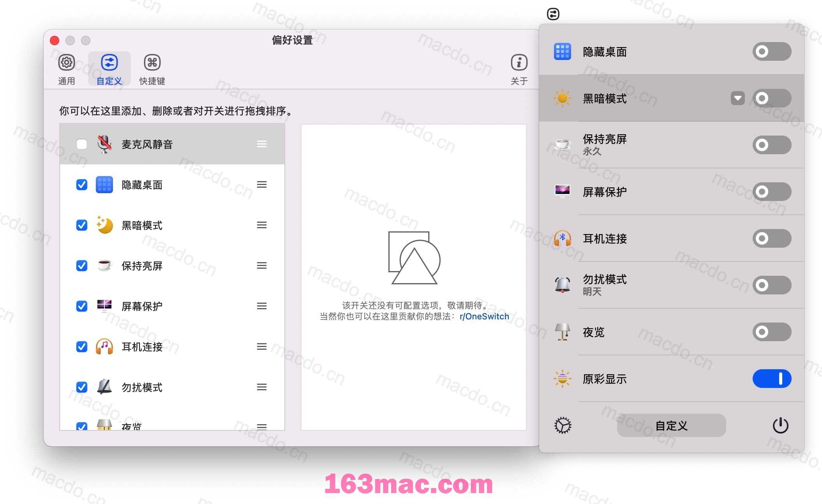
Task: Click the reorder handle for 黑暗模式
Action: tap(262, 225)
